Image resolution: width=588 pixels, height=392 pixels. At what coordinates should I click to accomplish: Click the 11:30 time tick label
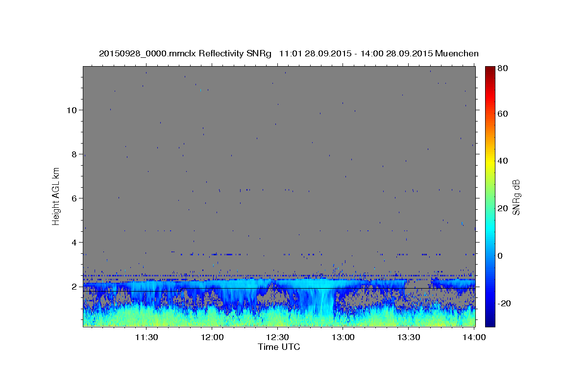pos(146,337)
